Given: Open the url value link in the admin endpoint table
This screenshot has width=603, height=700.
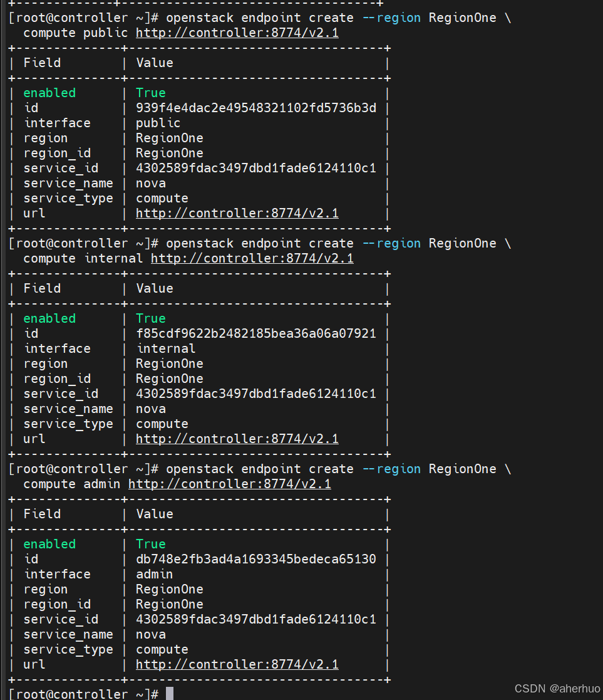Looking at the screenshot, I should tap(237, 664).
